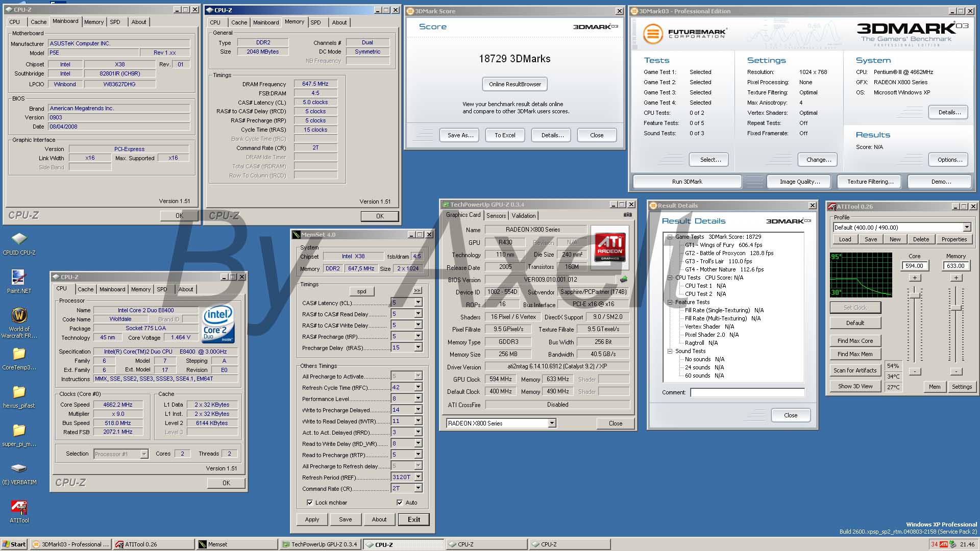The image size is (980, 551).
Task: Open the Command Rate (CR) dropdown in MemSet
Action: (418, 488)
